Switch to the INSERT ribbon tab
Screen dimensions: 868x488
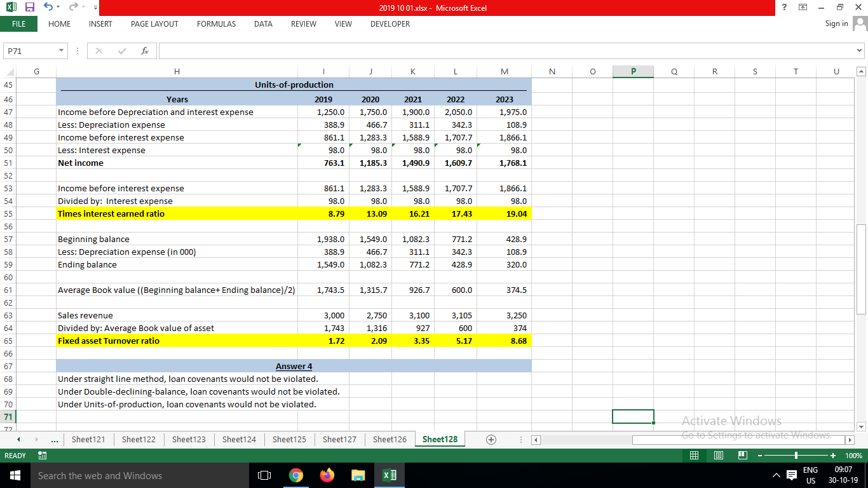tap(100, 24)
